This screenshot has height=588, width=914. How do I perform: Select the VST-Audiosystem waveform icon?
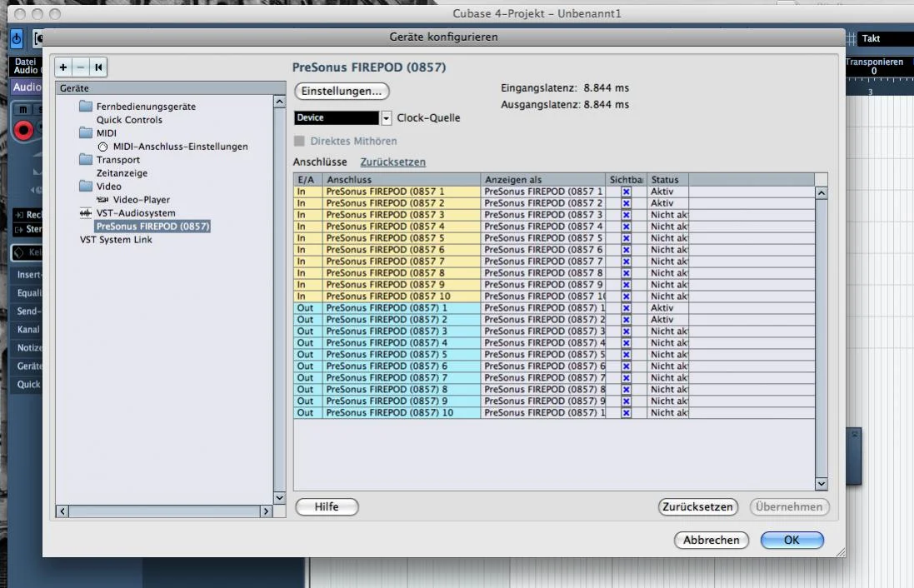[85, 213]
